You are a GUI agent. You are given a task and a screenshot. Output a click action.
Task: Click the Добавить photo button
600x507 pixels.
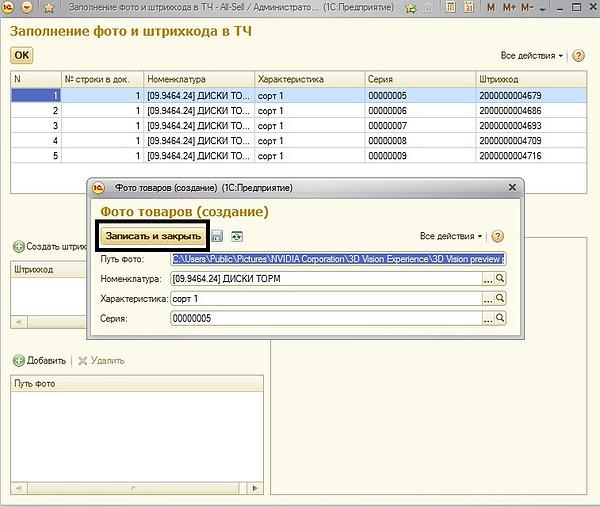(40, 360)
